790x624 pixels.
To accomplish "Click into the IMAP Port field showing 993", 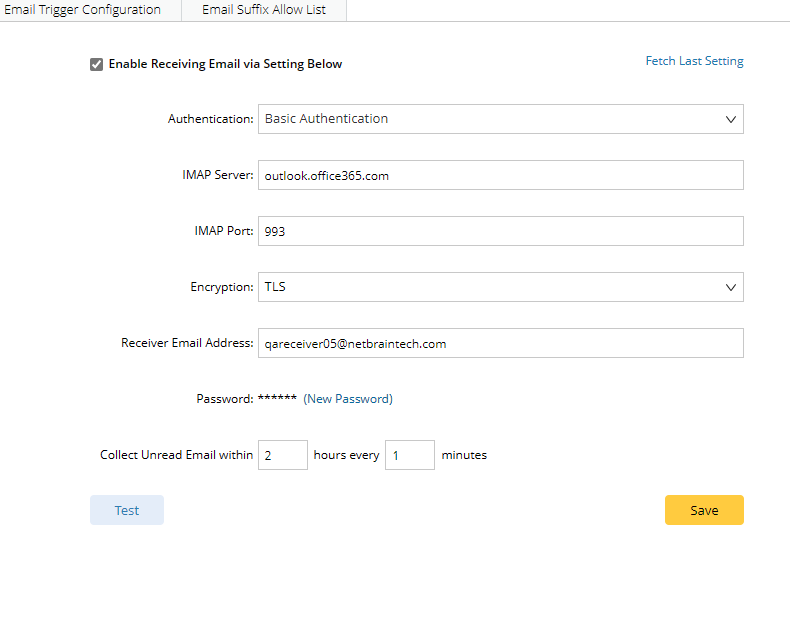I will (x=500, y=231).
